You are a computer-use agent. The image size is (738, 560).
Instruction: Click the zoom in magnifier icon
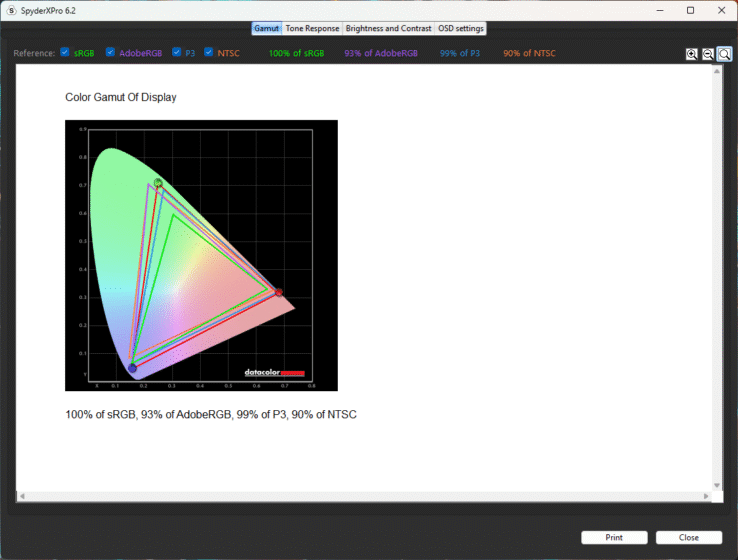[x=691, y=54]
